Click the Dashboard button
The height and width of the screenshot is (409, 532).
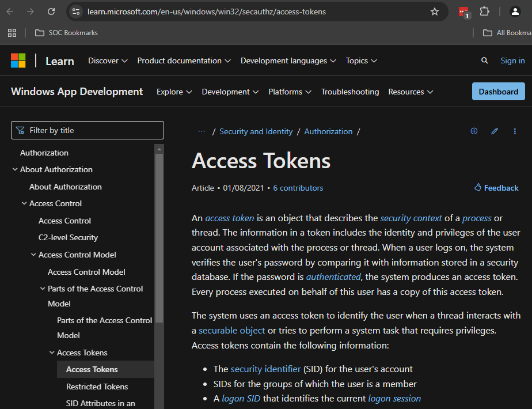[x=498, y=92]
